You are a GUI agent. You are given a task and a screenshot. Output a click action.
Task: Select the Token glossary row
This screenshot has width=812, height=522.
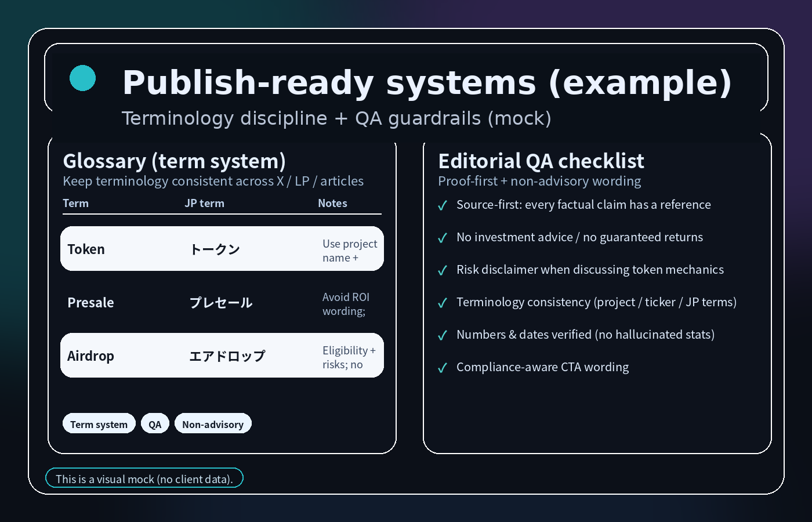click(x=222, y=249)
